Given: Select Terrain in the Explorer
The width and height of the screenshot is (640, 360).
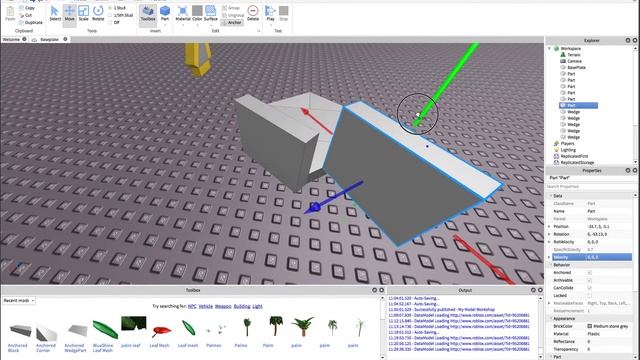Looking at the screenshot, I should click(571, 55).
